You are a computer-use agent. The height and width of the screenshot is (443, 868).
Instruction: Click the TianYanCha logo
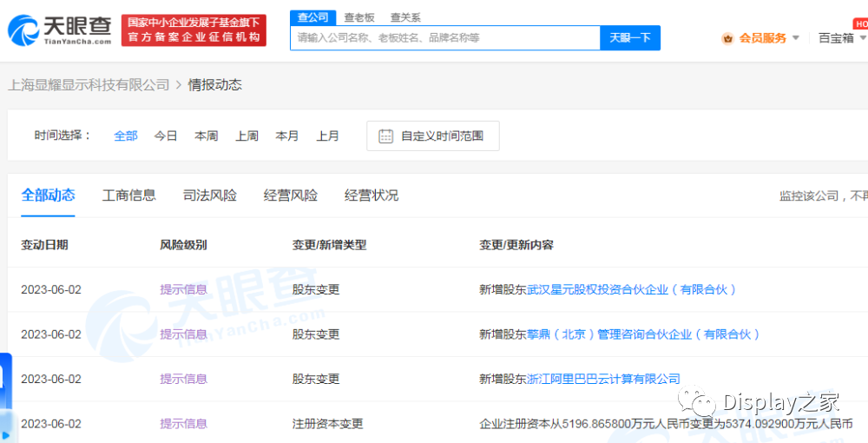pyautogui.click(x=60, y=30)
